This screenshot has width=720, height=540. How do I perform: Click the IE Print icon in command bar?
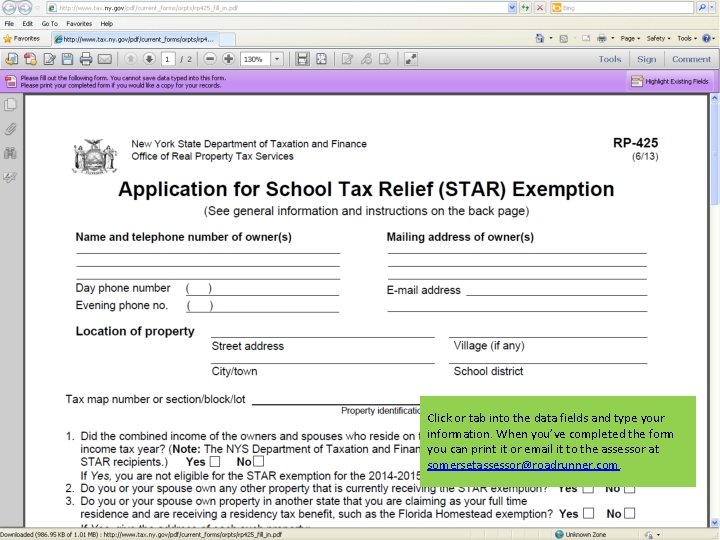[602, 39]
